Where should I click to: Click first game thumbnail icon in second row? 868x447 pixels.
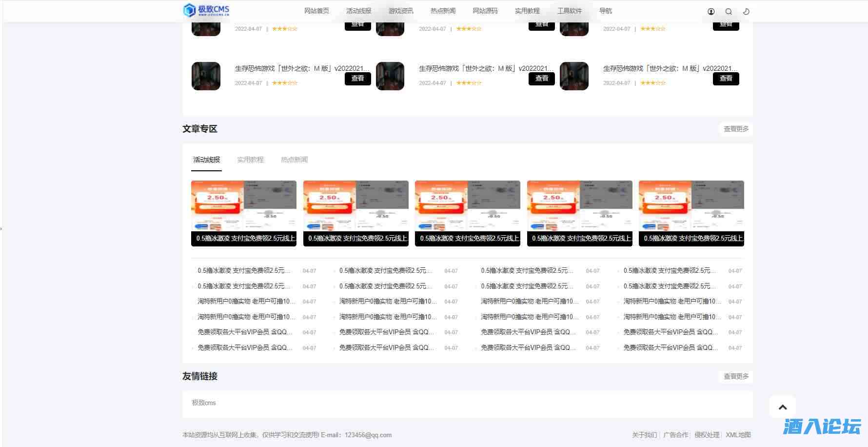coord(206,76)
